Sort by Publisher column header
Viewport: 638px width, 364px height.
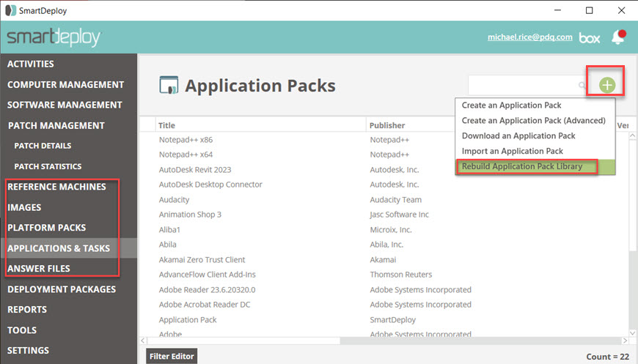point(387,125)
